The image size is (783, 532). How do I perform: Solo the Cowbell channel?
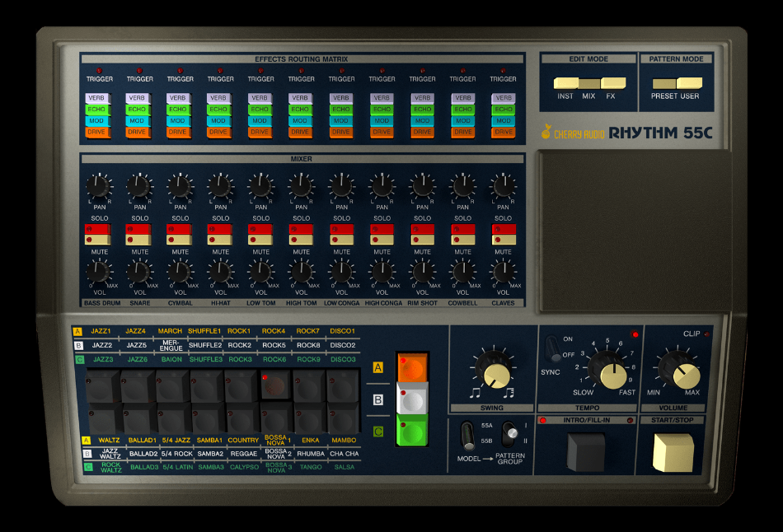463,229
